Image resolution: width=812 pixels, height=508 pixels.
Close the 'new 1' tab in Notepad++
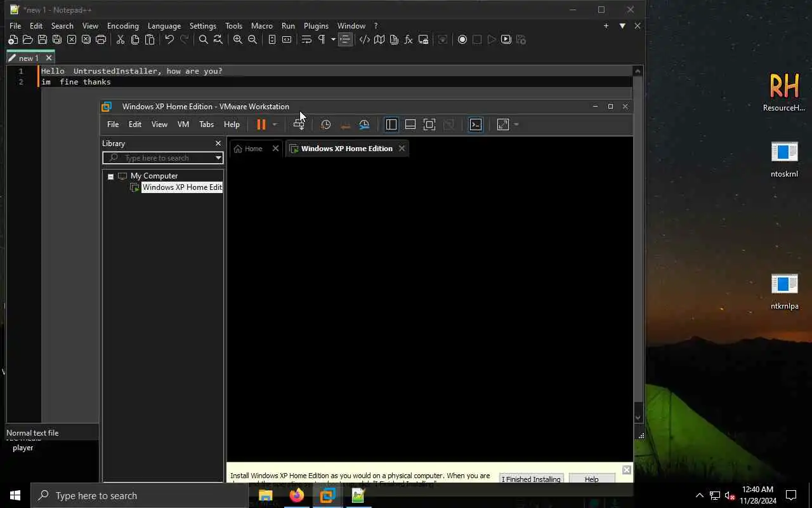pos(48,58)
